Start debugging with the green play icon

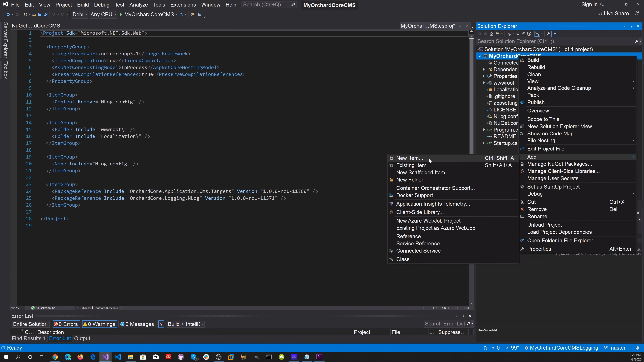tap(121, 15)
